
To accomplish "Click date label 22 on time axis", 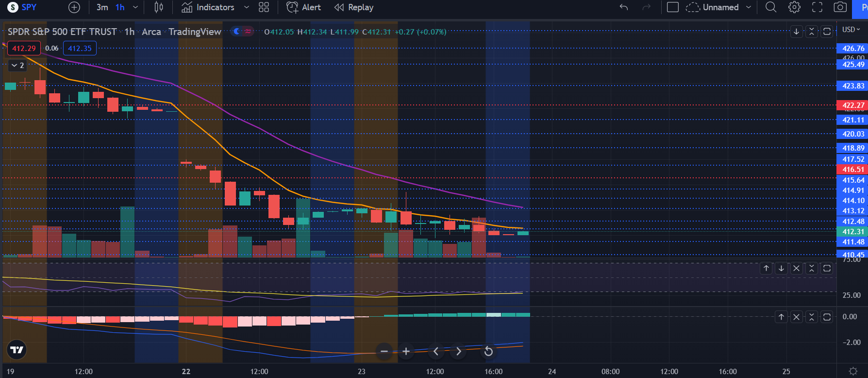I will point(186,371).
